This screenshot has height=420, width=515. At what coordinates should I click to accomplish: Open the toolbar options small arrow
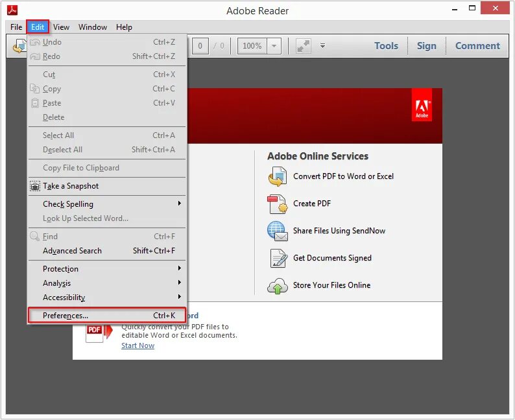[x=322, y=45]
